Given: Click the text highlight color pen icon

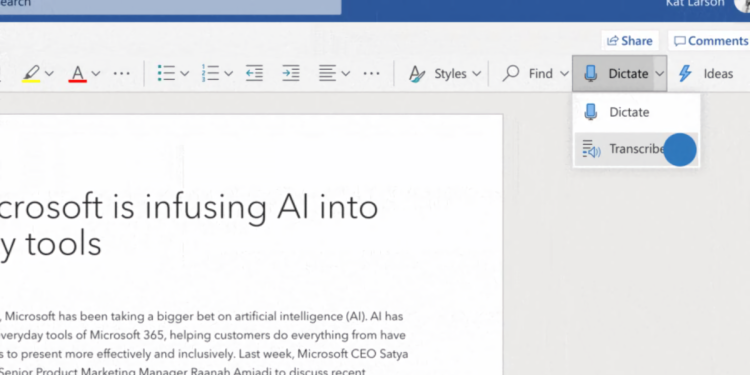Looking at the screenshot, I should tap(31, 74).
